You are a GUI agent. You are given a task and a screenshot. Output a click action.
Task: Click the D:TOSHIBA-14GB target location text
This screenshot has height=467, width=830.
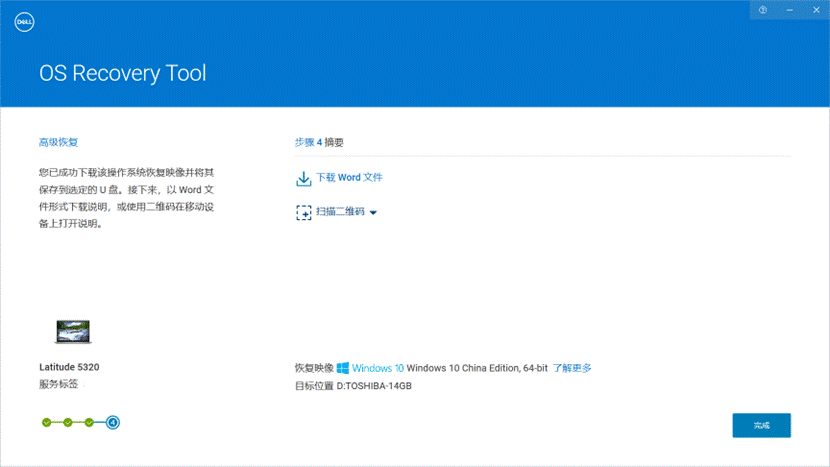click(374, 386)
